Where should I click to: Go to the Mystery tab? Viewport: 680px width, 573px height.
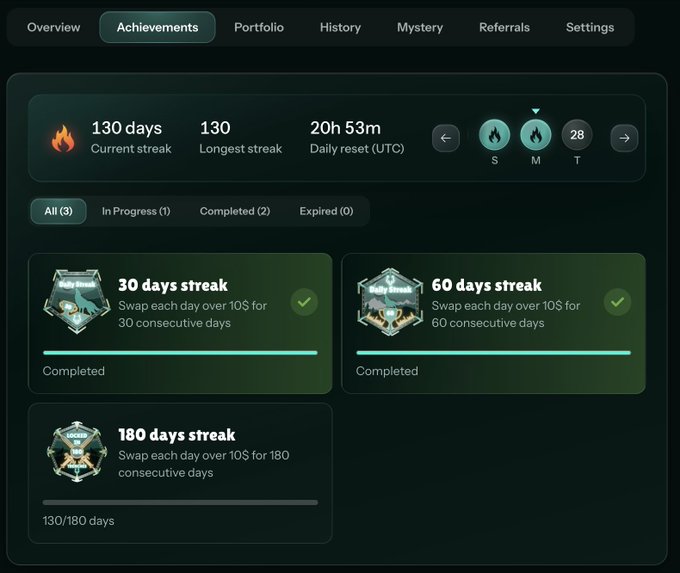pos(420,27)
